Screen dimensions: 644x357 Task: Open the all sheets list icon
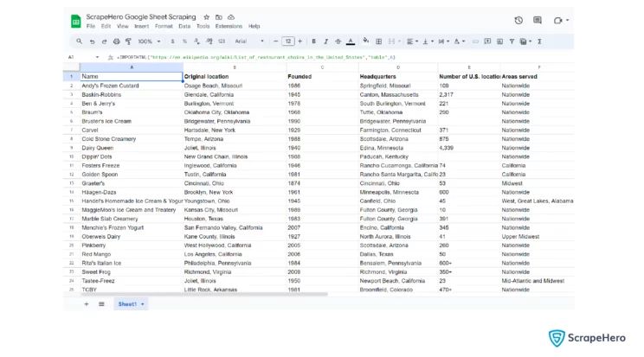pyautogui.click(x=101, y=304)
